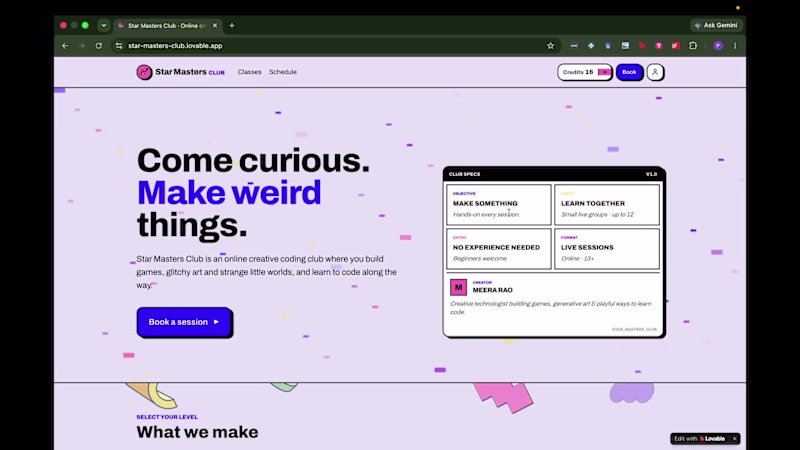Screen dimensions: 800x450
Task: Click the red cursive extension icon
Action: coord(642,46)
